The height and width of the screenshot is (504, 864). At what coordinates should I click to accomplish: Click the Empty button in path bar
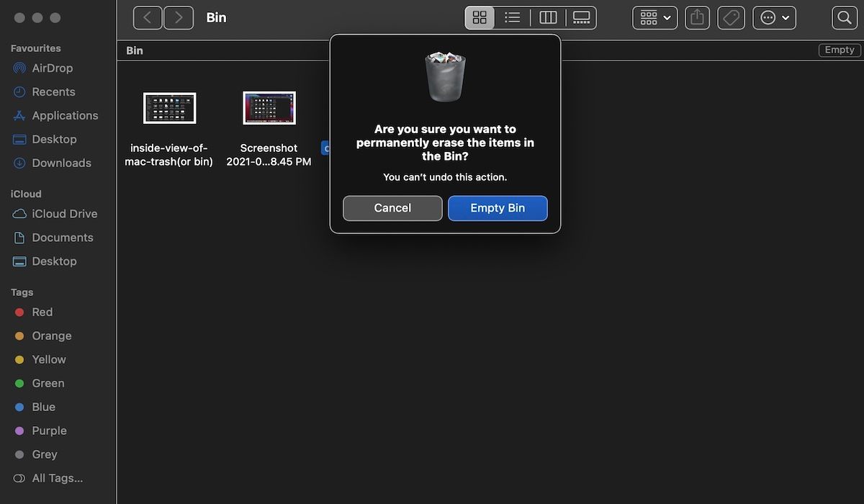(x=840, y=50)
